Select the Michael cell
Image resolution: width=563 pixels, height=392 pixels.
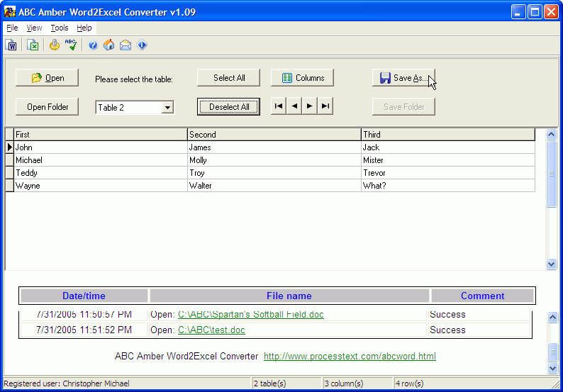tap(101, 160)
